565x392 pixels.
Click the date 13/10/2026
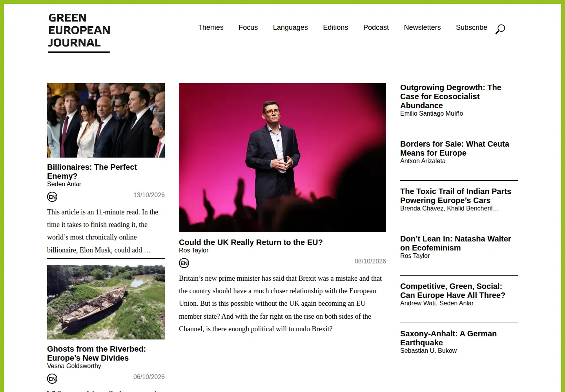149,195
